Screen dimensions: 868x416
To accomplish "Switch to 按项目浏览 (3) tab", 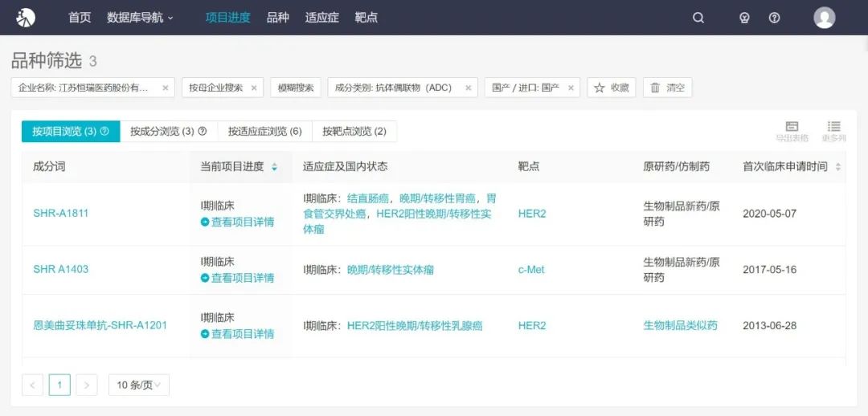I will (71, 132).
